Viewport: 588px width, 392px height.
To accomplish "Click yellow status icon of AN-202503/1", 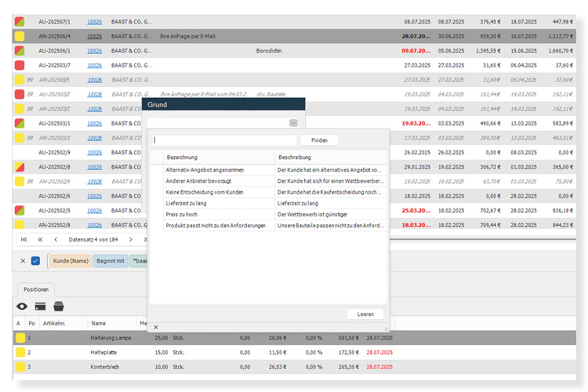I will [x=20, y=138].
